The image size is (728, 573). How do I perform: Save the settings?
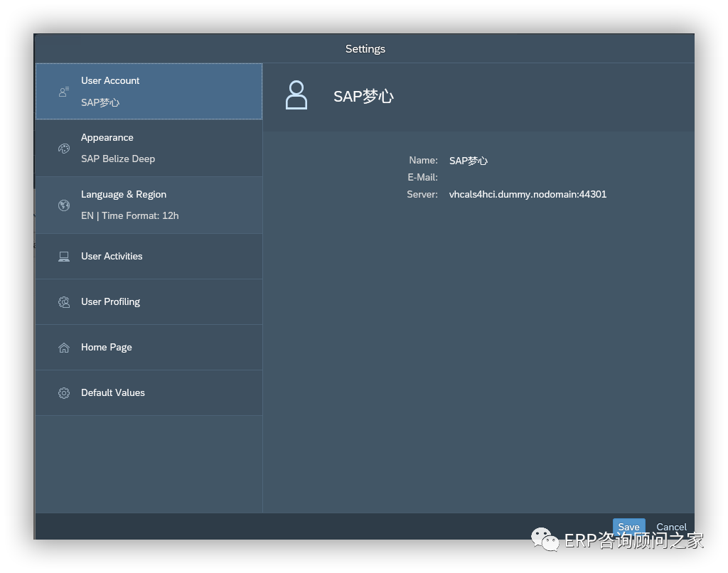pyautogui.click(x=628, y=527)
